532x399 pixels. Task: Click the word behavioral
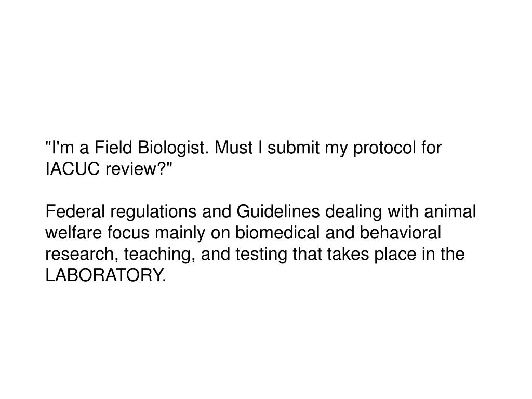[400, 233]
